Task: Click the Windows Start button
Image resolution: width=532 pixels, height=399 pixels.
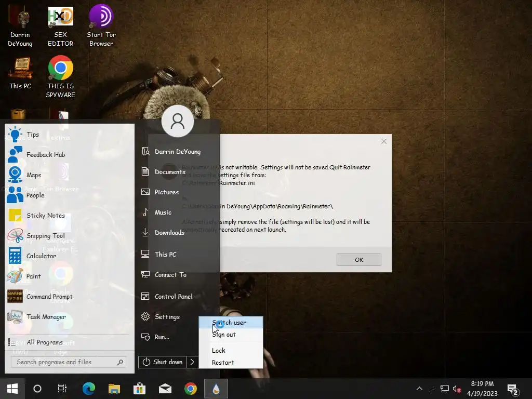Action: [12, 389]
